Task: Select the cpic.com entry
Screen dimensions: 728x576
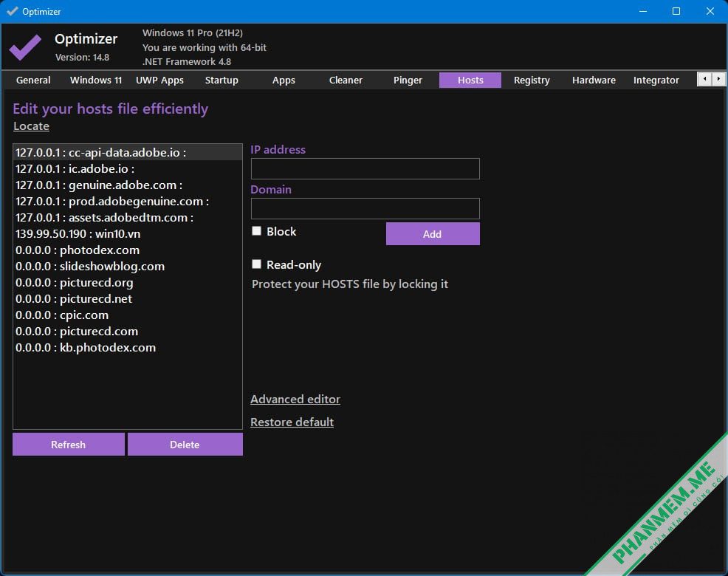Action: (128, 315)
